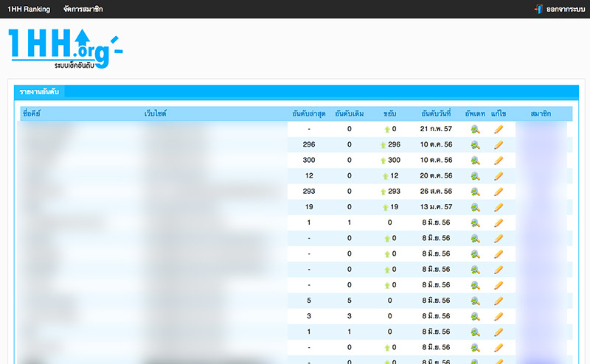
Task: Click the edit pencil in the rank 300 row
Action: pos(499,160)
